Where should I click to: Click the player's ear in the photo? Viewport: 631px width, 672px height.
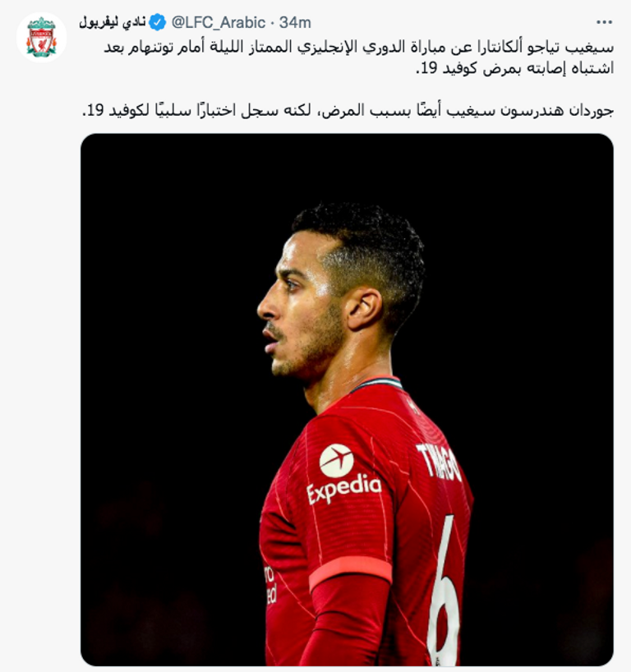click(x=363, y=308)
